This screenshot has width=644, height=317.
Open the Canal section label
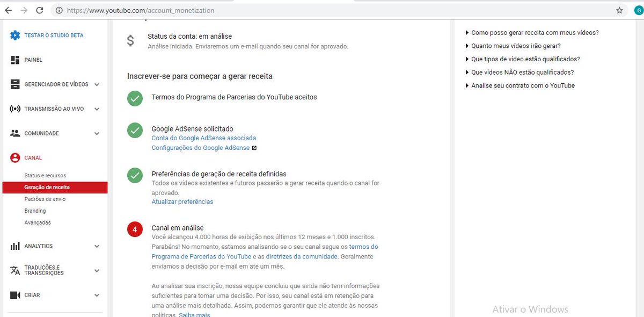[x=33, y=158]
